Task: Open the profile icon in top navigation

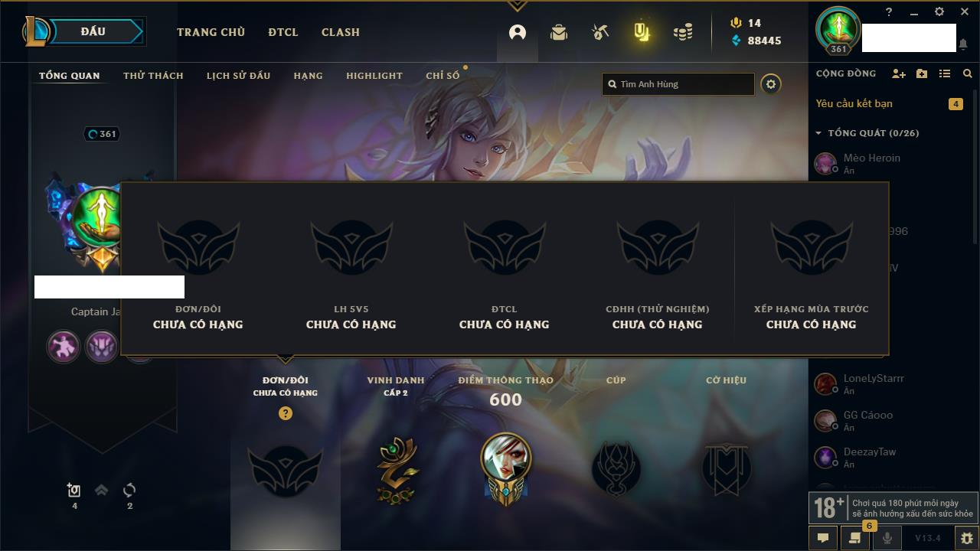Action: click(518, 32)
